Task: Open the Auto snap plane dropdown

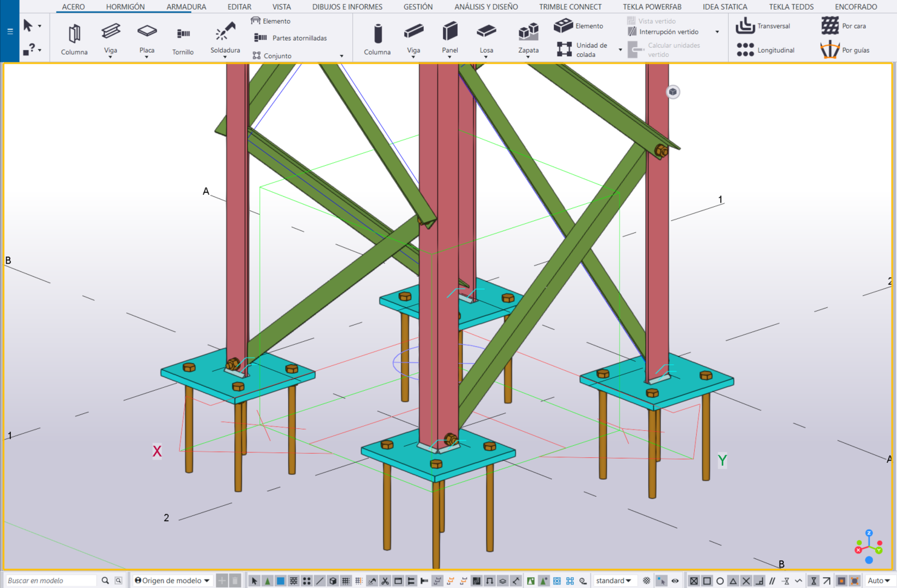Action: point(879,581)
